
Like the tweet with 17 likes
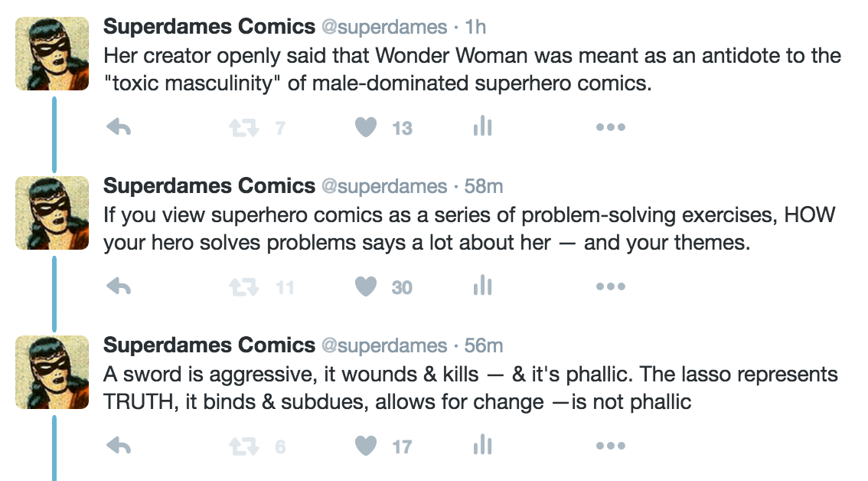(367, 446)
